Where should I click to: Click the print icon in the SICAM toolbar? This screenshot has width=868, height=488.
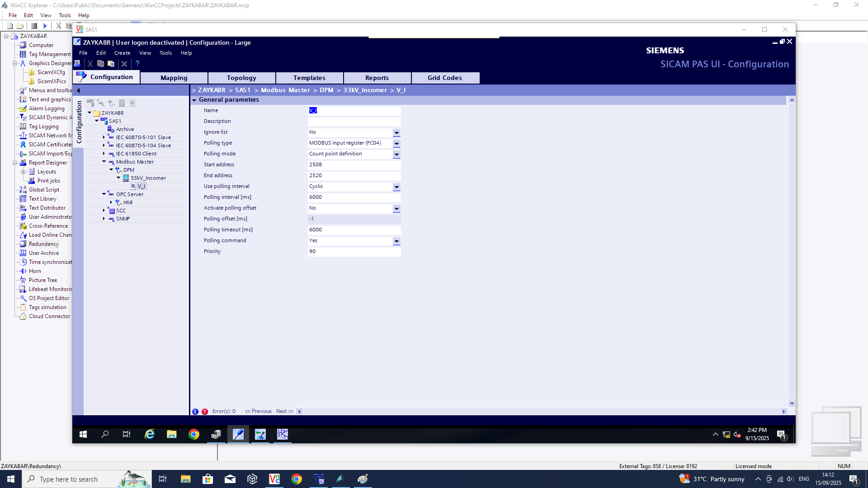click(x=77, y=64)
